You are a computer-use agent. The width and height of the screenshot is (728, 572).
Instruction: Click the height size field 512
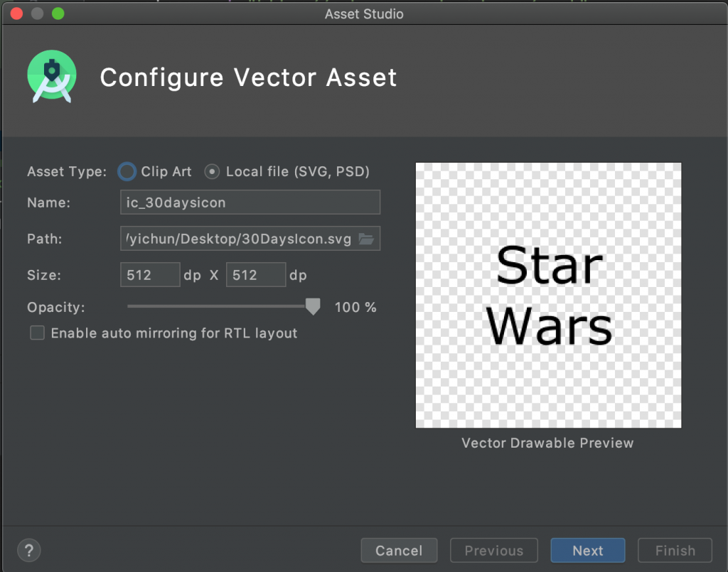pyautogui.click(x=256, y=275)
